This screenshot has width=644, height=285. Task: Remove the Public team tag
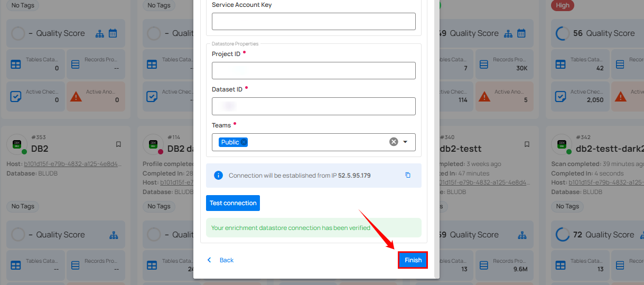pos(244,142)
